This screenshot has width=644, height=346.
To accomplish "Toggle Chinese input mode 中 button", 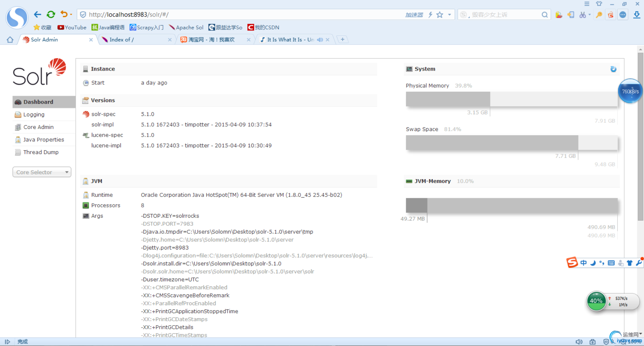I will pyautogui.click(x=584, y=263).
